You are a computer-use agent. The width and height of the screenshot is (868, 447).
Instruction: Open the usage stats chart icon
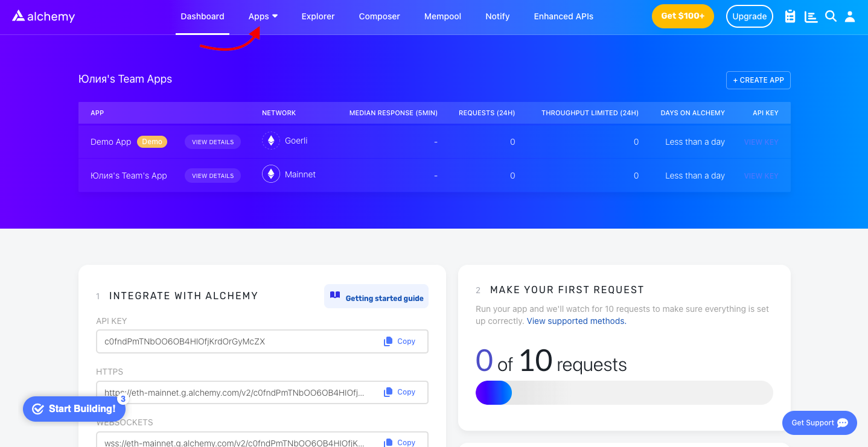[811, 16]
